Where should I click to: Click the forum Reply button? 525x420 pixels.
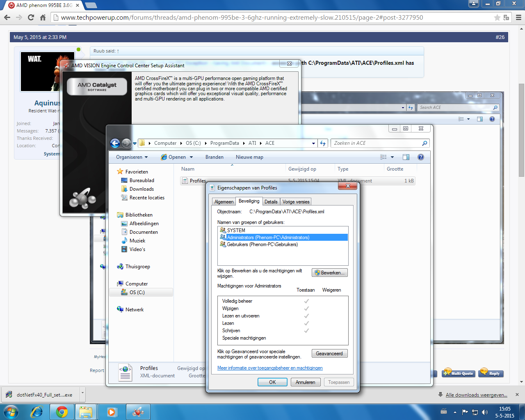(491, 373)
